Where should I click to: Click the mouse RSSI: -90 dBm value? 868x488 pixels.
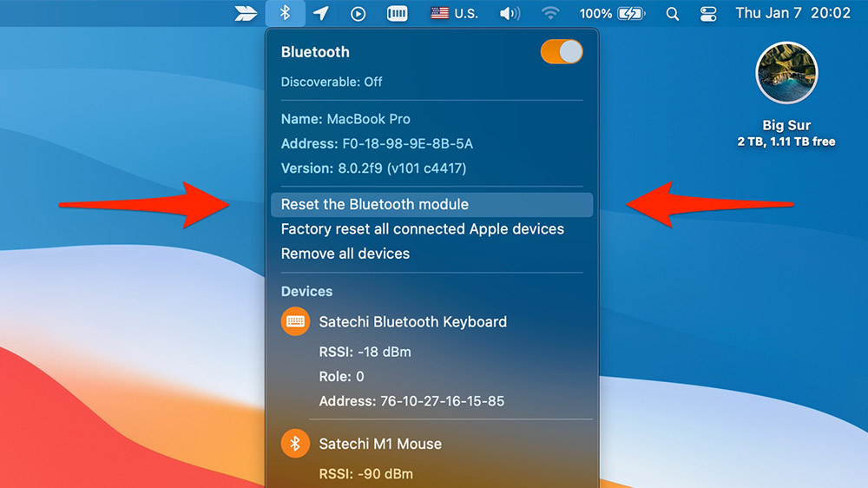[366, 474]
